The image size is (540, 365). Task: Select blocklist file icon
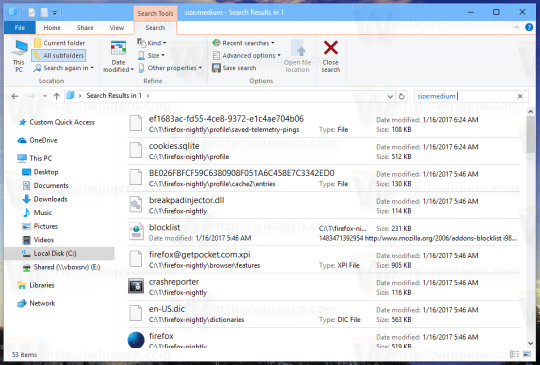[x=136, y=232]
